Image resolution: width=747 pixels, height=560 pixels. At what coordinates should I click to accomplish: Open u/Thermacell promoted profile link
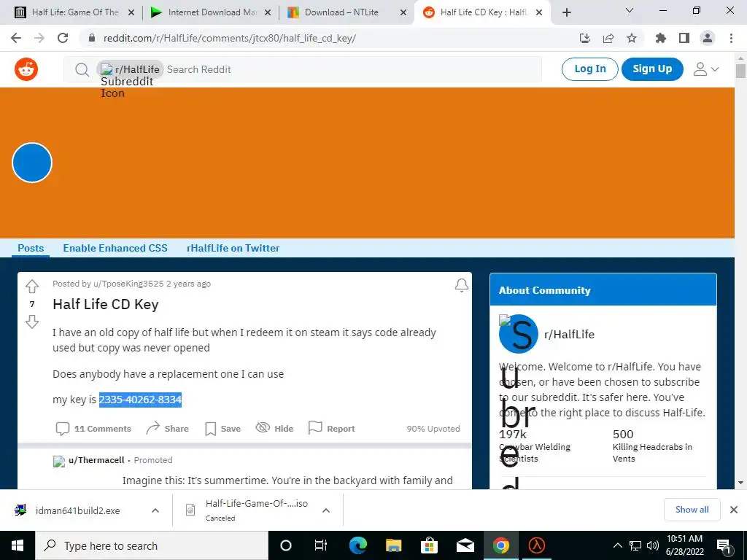[96, 460]
